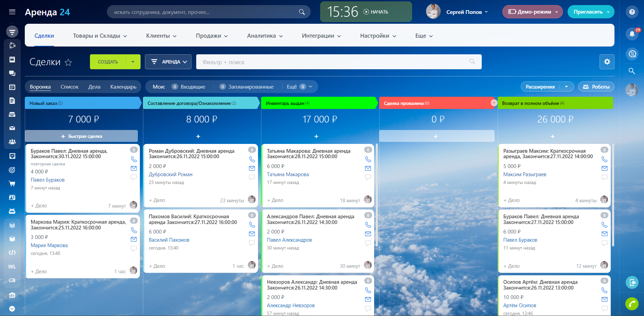Open calendar icon in left sidebar
Viewport: 644px width, 316px height.
pyautogui.click(x=12, y=87)
